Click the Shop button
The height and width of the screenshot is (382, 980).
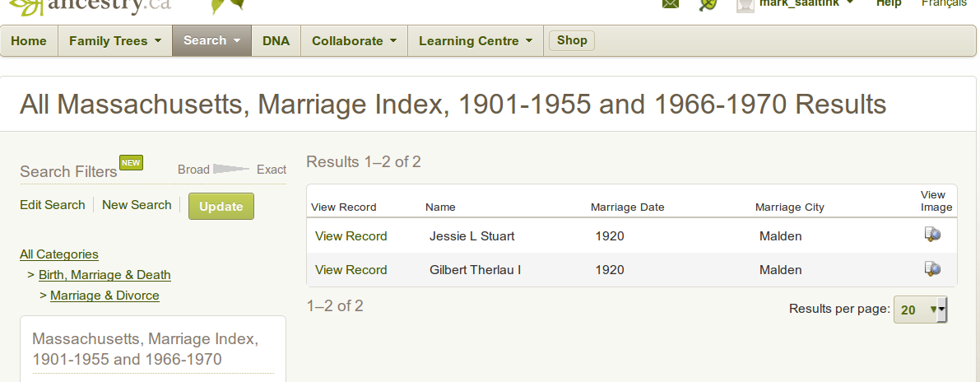pyautogui.click(x=572, y=40)
